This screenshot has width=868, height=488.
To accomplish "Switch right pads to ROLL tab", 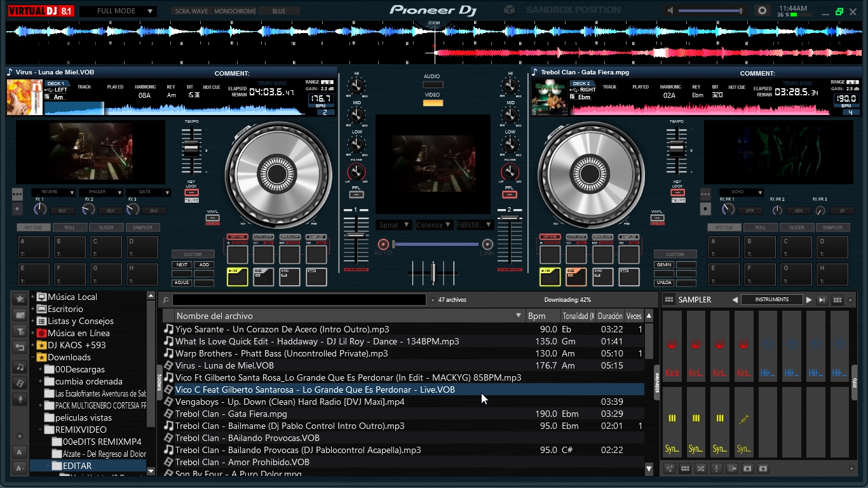I will pyautogui.click(x=760, y=227).
